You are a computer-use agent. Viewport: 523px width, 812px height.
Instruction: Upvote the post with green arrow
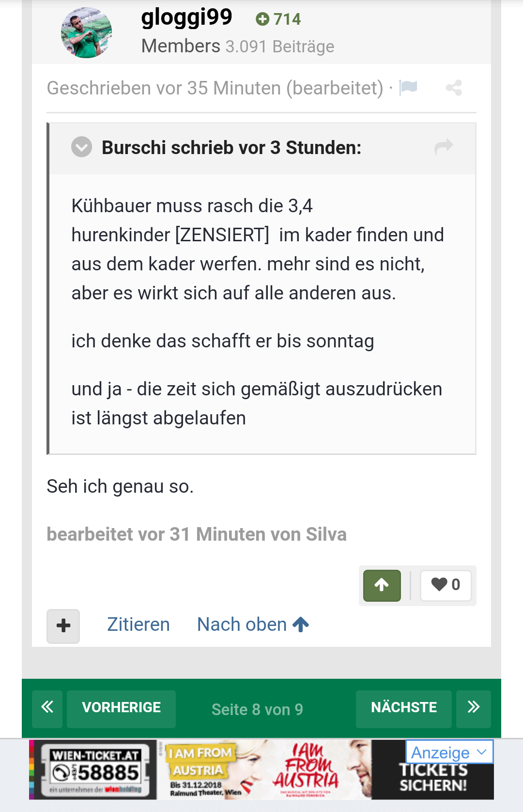coord(382,585)
